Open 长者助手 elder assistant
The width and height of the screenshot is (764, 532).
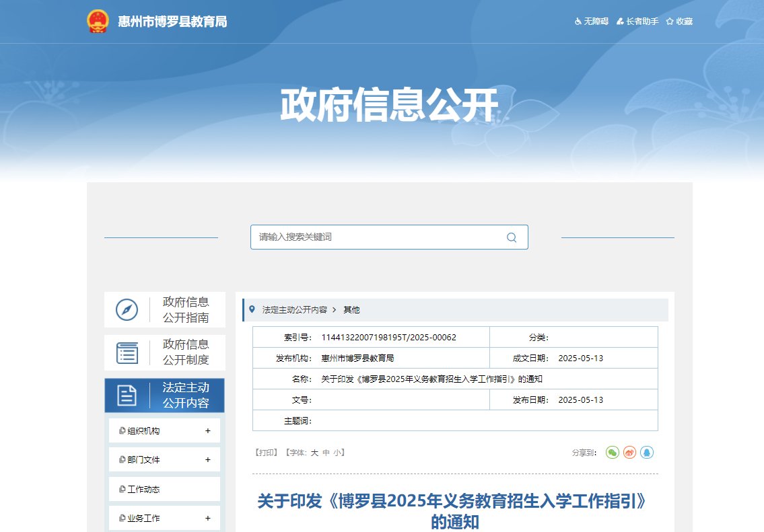637,22
